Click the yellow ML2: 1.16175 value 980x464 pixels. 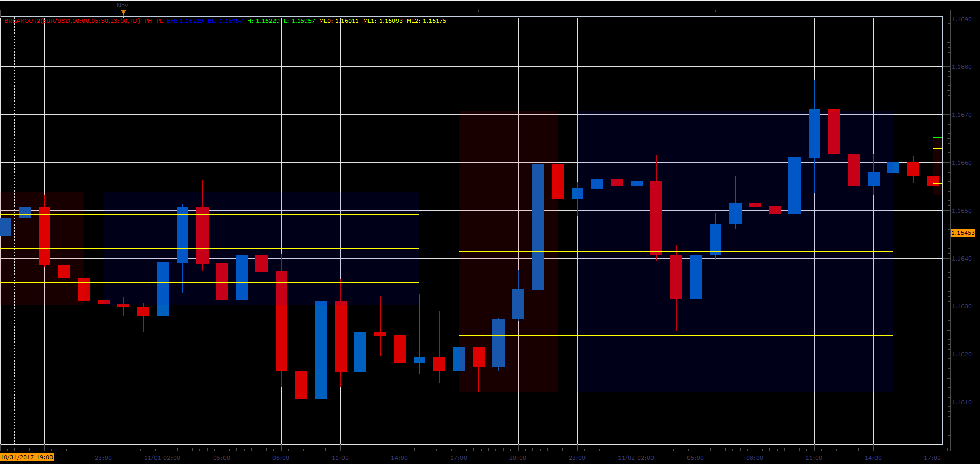[426, 21]
